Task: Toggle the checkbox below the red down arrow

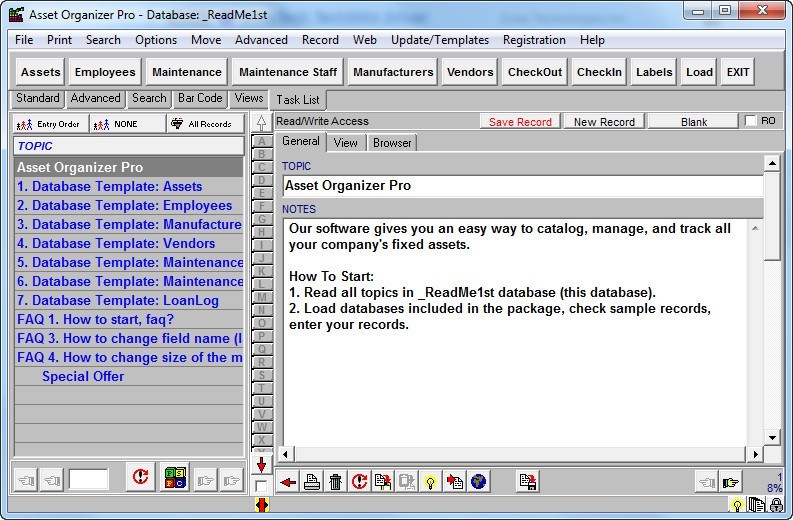Action: coord(261,487)
